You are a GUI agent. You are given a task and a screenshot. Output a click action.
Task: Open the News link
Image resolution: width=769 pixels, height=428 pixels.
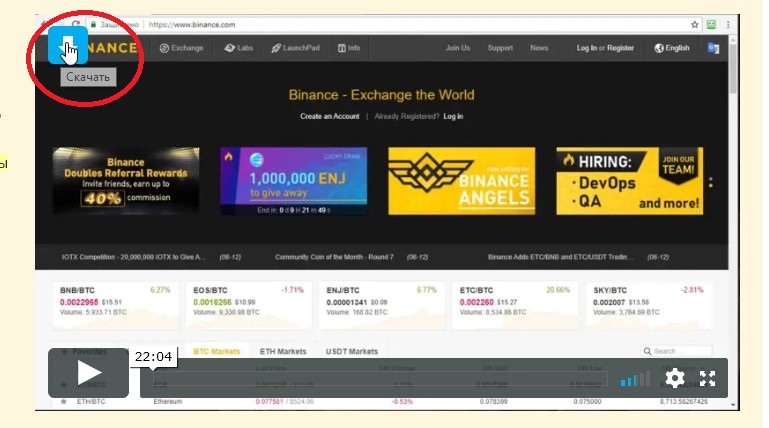coord(539,48)
